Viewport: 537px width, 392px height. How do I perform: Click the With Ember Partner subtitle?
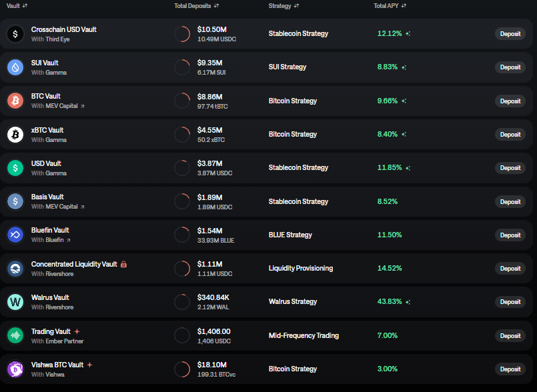pyautogui.click(x=57, y=341)
